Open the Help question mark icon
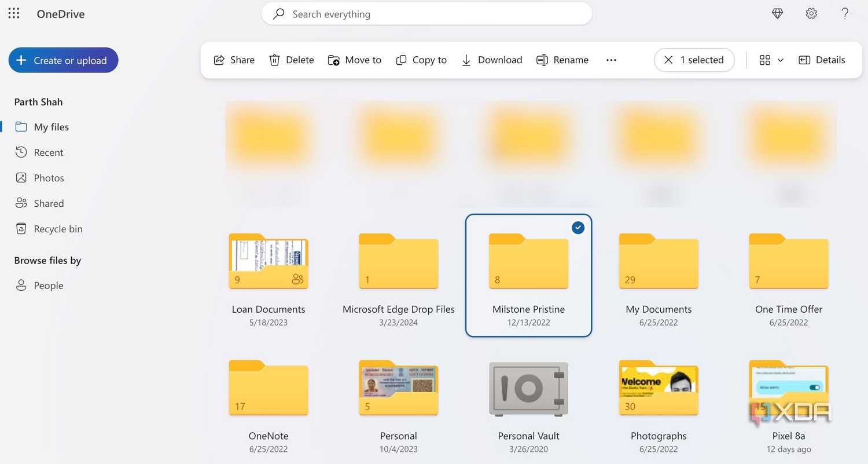Screen dimensions: 868x464 (845, 13)
